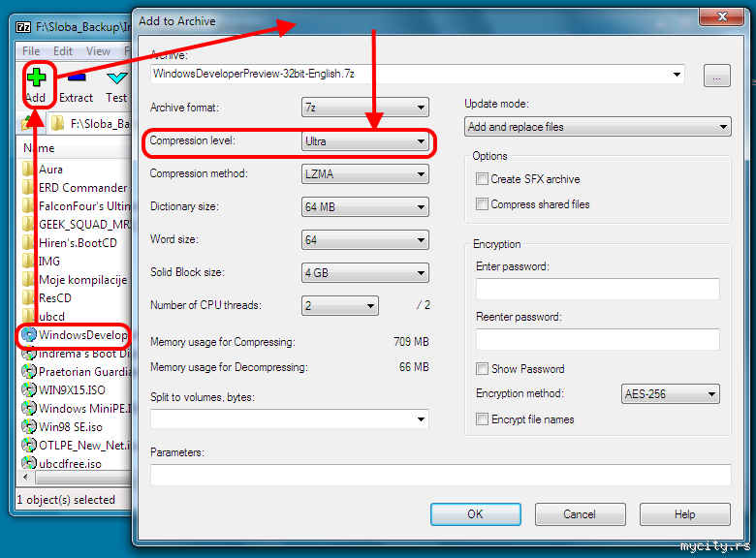This screenshot has width=756, height=558.
Task: Open the Compression method dropdown
Action: [x=365, y=174]
